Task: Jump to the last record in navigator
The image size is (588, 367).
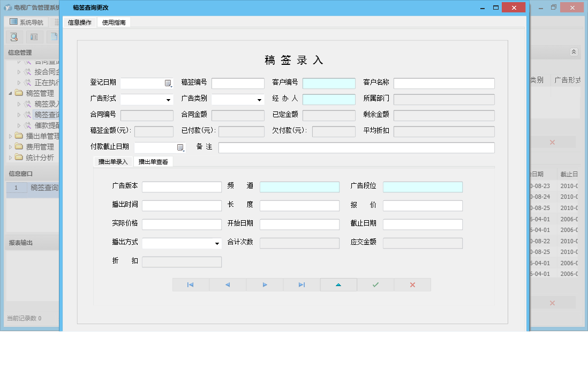Action: pos(301,285)
